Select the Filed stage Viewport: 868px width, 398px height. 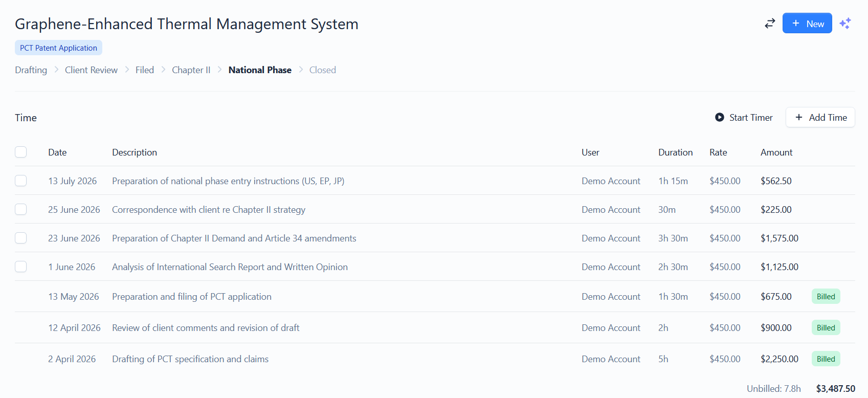point(145,70)
